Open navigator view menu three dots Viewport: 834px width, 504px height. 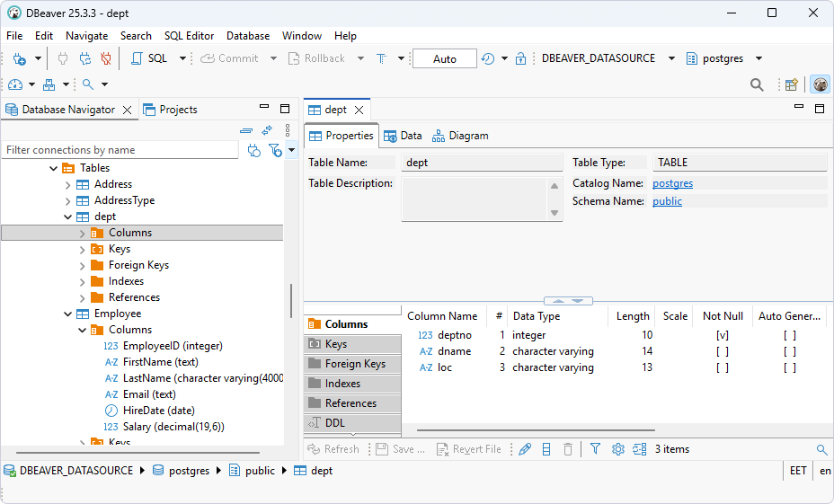pos(288,129)
